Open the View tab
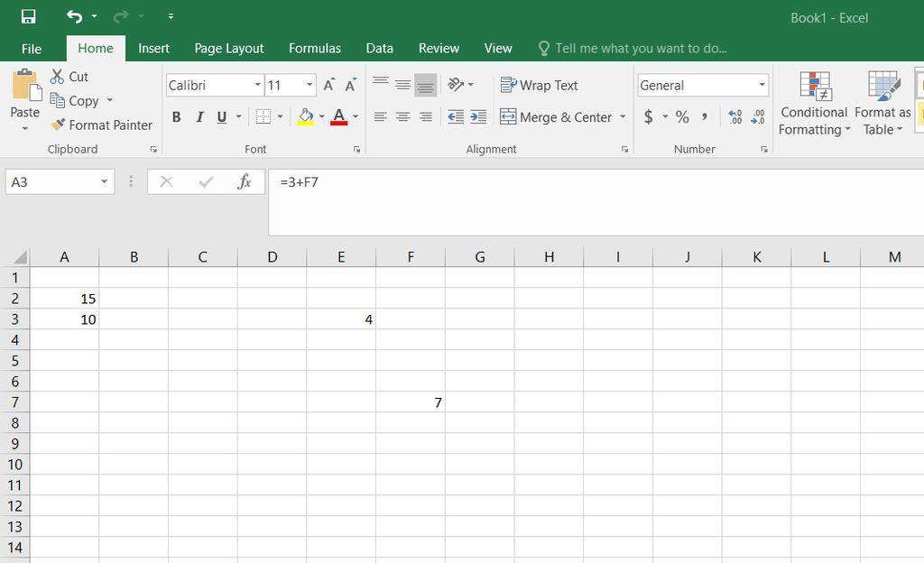Viewport: 924px width, 563px height. point(498,49)
